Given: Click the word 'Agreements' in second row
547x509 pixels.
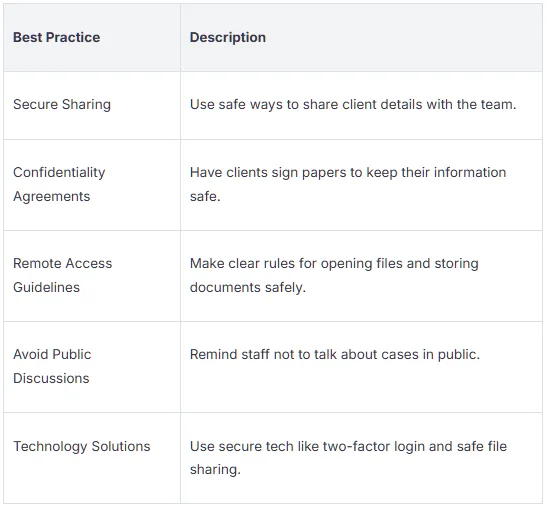Looking at the screenshot, I should tap(52, 196).
